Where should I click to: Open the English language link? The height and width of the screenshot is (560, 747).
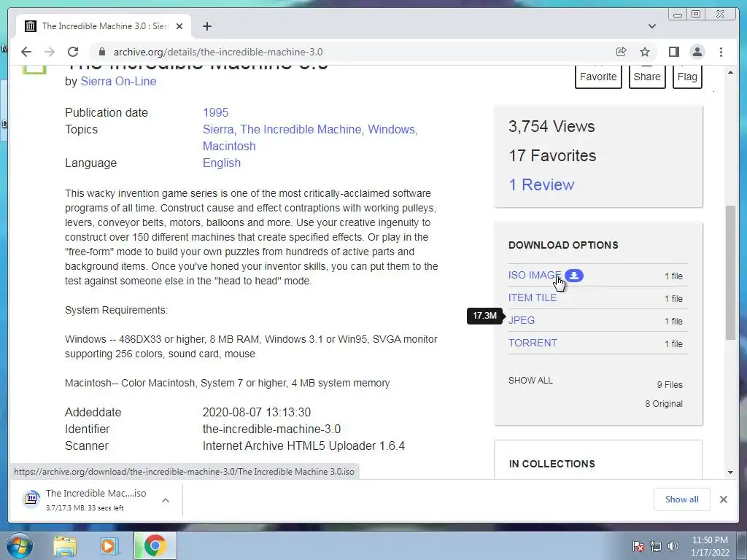pos(222,163)
